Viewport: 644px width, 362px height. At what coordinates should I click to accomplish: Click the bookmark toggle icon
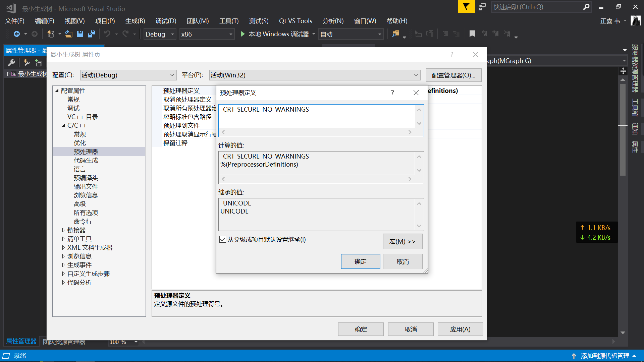tap(472, 34)
